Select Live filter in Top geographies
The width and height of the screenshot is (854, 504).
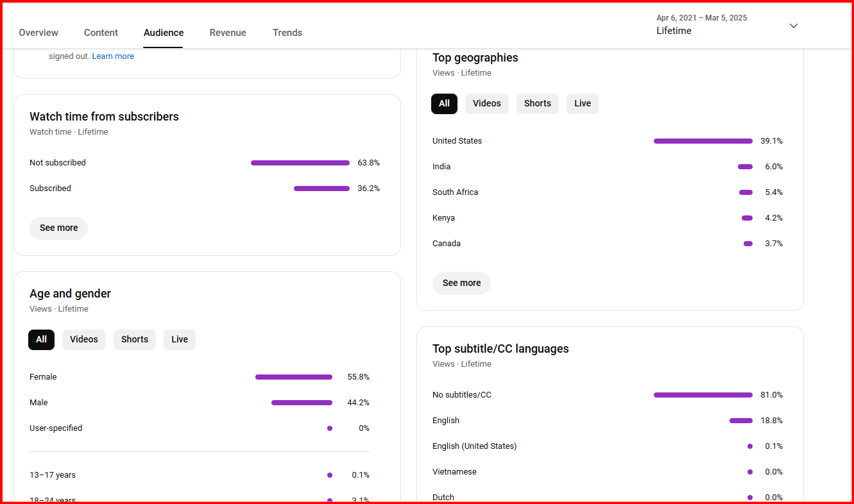[583, 104]
